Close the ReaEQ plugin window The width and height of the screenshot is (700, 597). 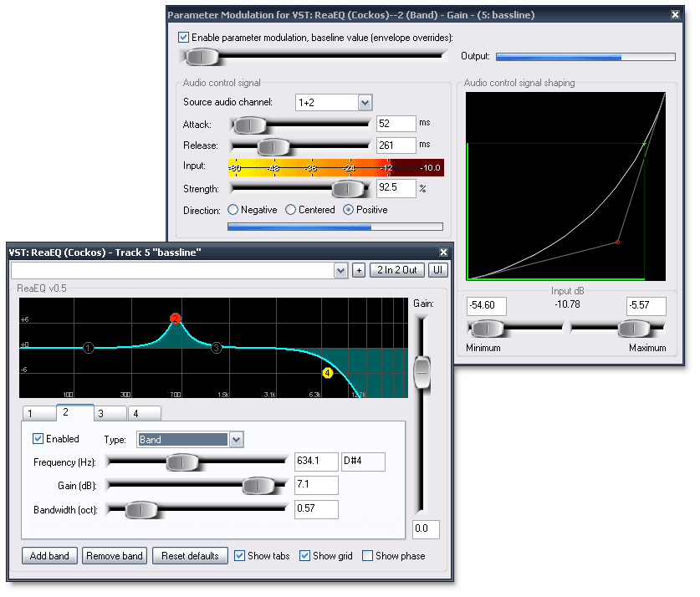click(x=443, y=253)
